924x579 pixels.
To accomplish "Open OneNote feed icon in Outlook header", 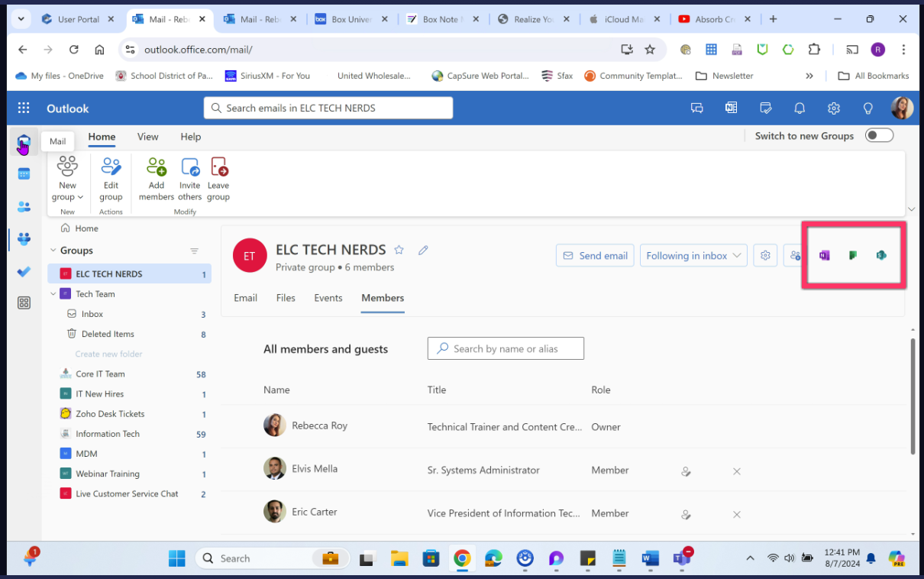I will tap(731, 108).
